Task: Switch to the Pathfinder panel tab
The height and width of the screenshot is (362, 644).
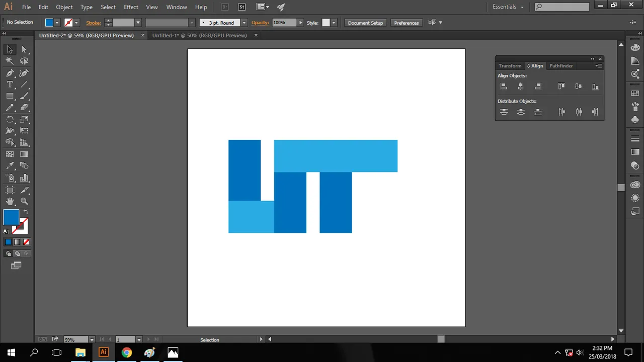Action: (561, 66)
